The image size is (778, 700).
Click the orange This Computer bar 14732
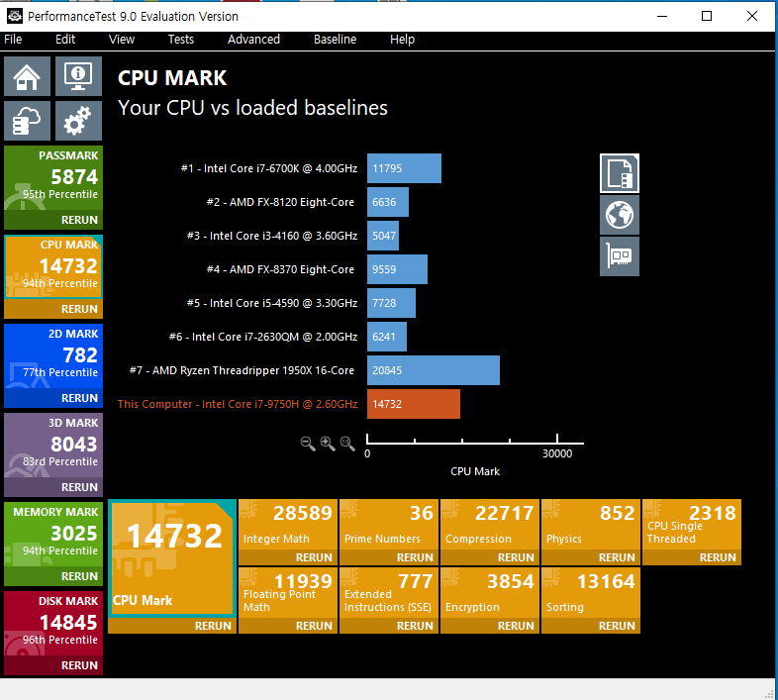[414, 404]
